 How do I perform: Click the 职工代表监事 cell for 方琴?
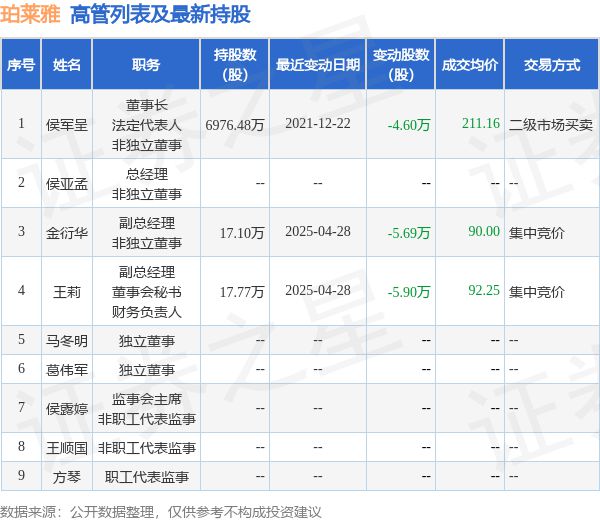[x=147, y=477]
